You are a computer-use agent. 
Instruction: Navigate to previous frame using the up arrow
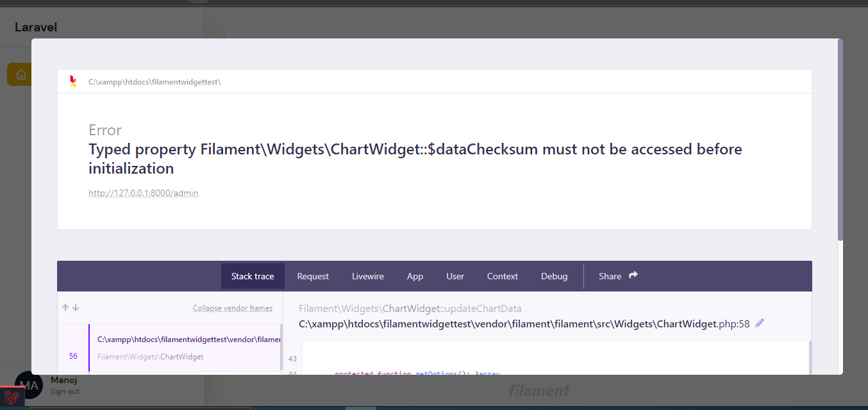pos(64,307)
